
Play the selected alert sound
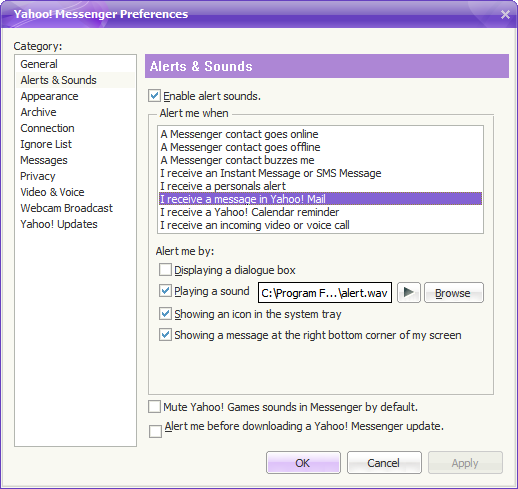point(409,293)
